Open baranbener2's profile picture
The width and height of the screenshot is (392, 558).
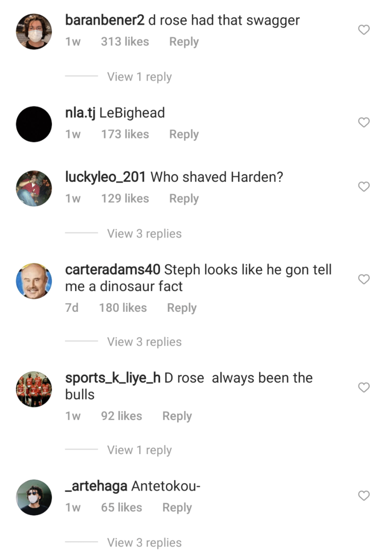[34, 32]
